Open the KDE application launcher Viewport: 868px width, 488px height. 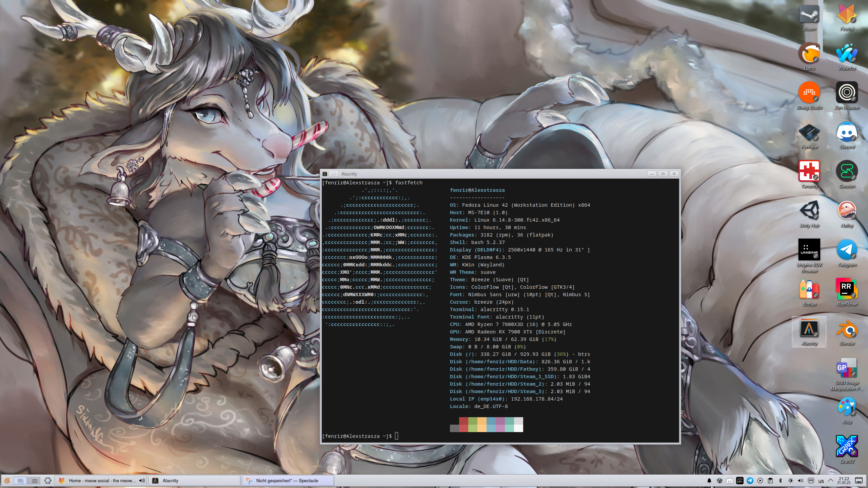pyautogui.click(x=7, y=481)
